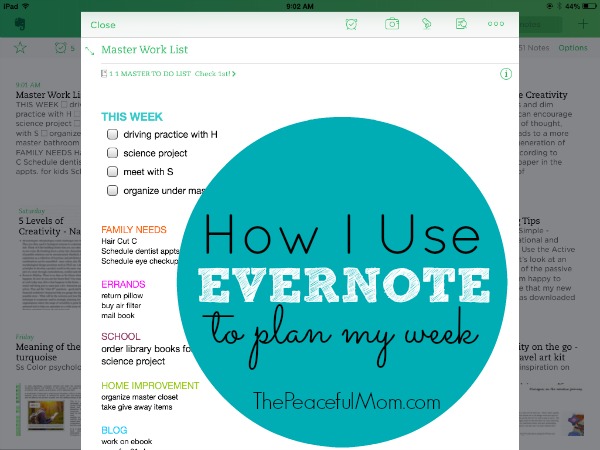Tap the Master Work List note title
This screenshot has width=600, height=450.
(x=145, y=50)
